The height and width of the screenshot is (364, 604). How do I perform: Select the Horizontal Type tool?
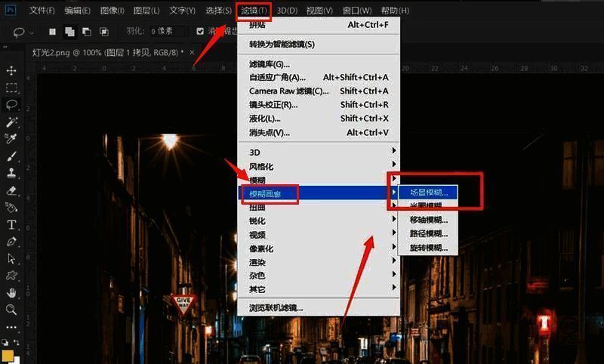[x=11, y=224]
